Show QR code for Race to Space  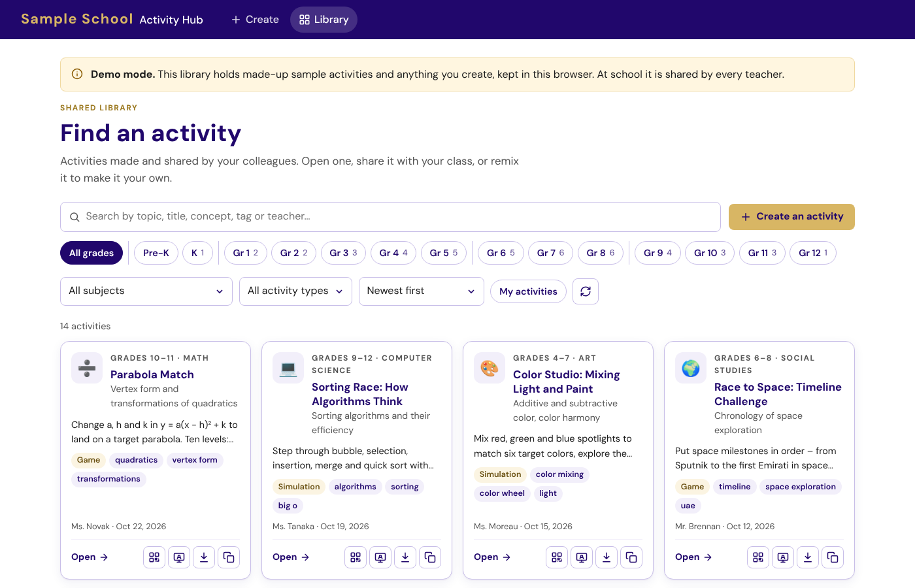(758, 557)
